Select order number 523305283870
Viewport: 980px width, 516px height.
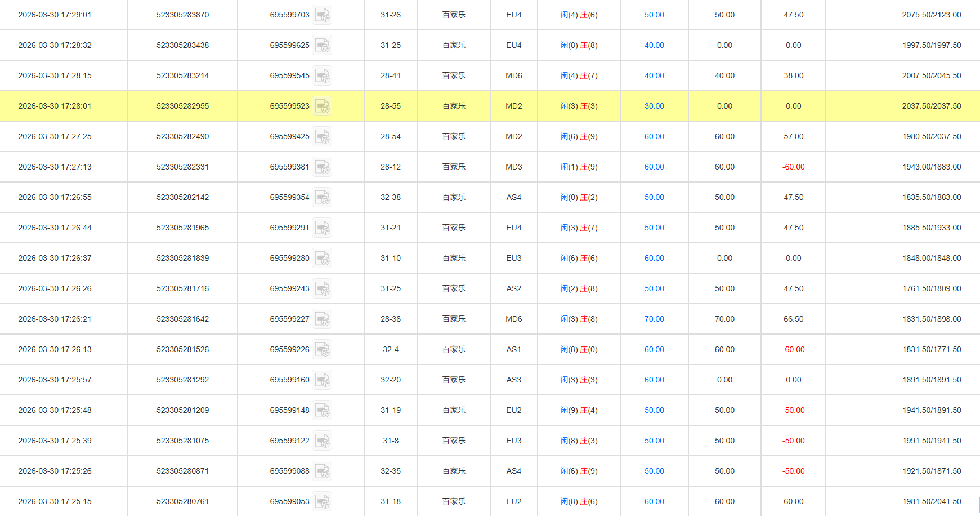[182, 15]
